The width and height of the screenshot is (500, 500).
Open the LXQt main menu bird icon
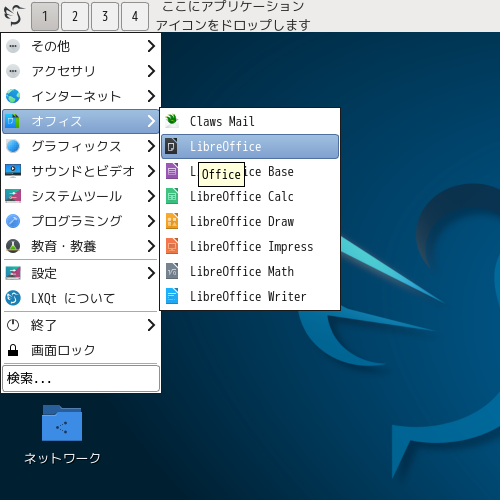14,15
